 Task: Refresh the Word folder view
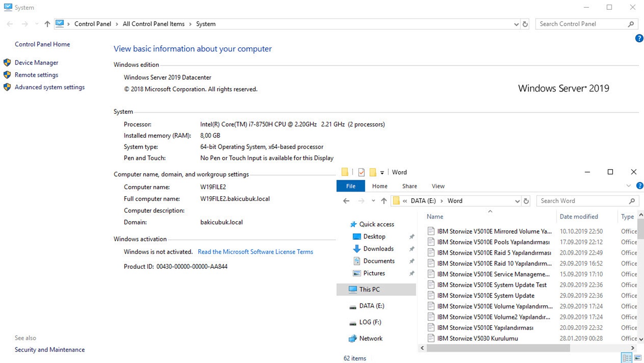click(526, 201)
